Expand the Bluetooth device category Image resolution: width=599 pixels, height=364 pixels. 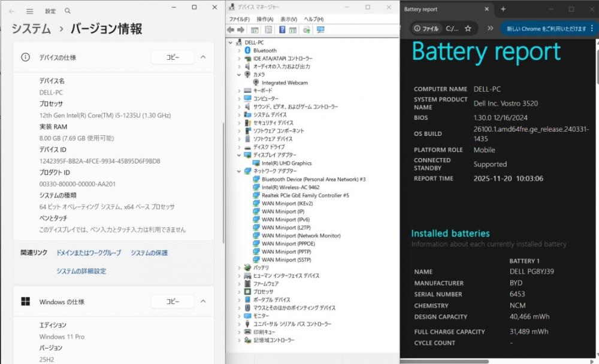(x=240, y=50)
